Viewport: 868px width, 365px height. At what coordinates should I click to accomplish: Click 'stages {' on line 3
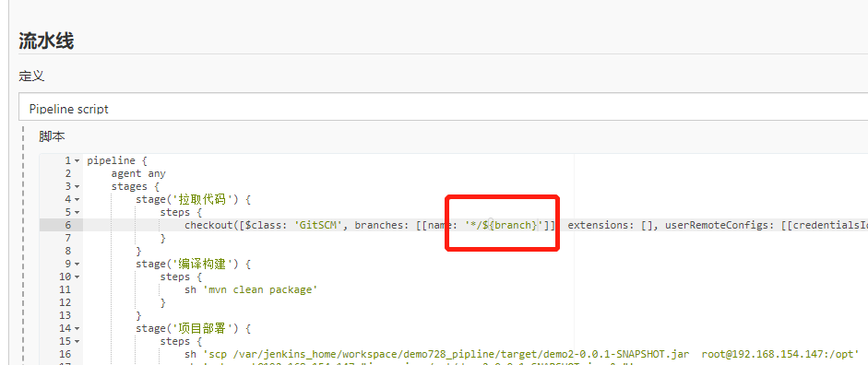tap(136, 186)
